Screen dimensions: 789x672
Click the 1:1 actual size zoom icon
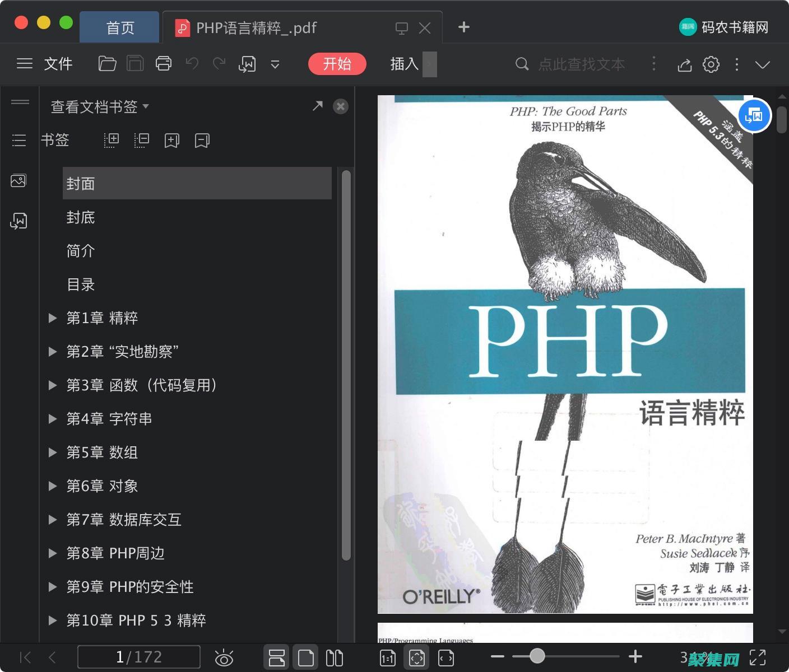[x=387, y=657]
